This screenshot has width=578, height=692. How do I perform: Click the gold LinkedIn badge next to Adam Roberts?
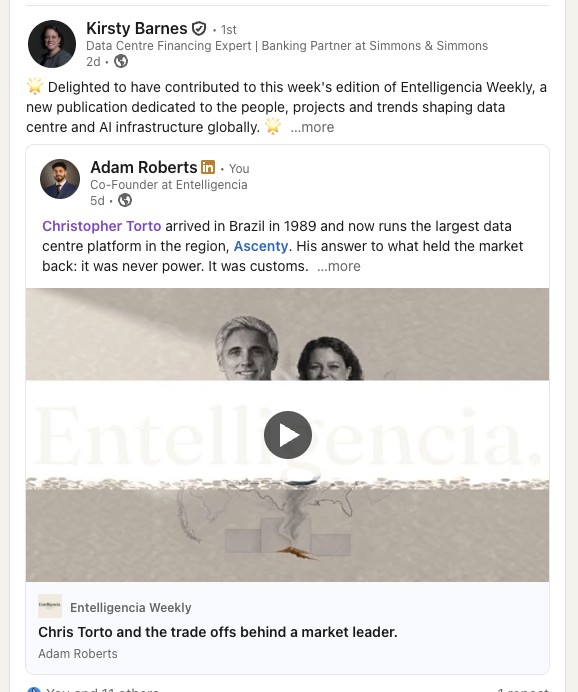(x=208, y=167)
